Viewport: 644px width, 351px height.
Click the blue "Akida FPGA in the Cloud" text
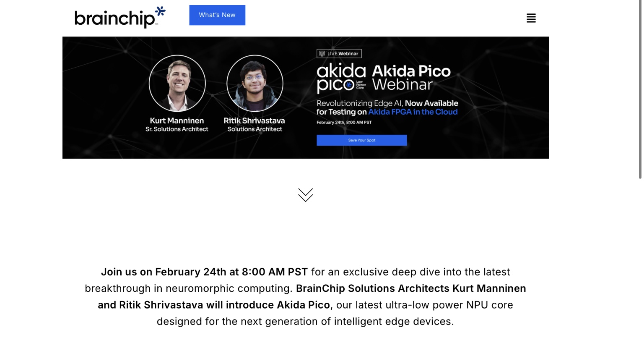pyautogui.click(x=413, y=112)
